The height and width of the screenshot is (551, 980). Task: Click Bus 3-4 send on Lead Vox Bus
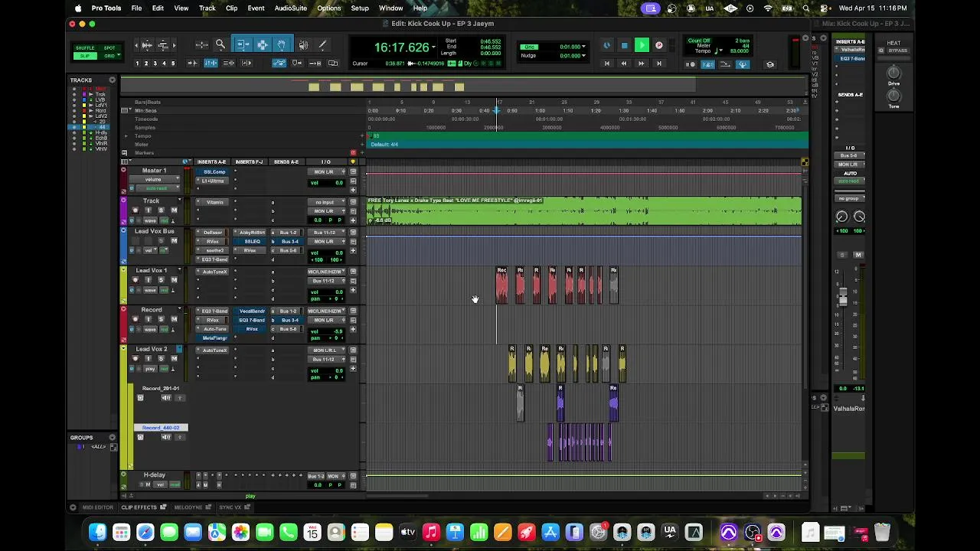[289, 242]
